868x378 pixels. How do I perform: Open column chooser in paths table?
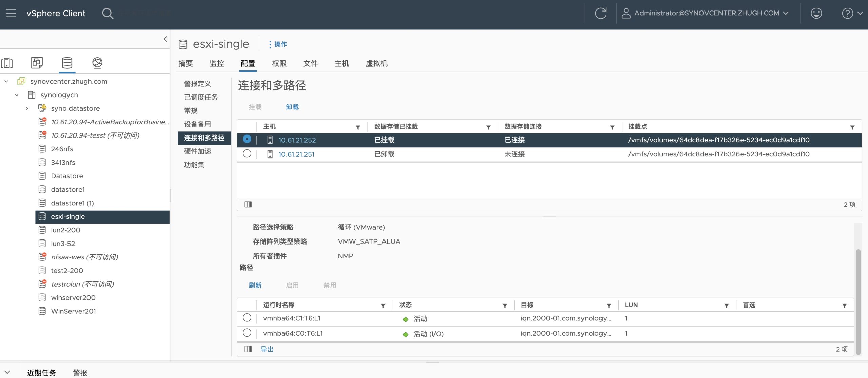point(248,349)
